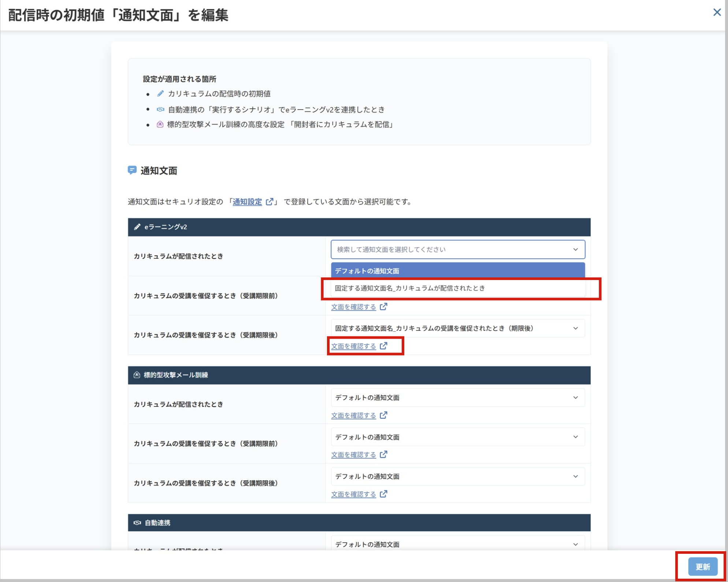Click external-link icon in 標的型 受講期限前 row
Image resolution: width=728 pixels, height=582 pixels.
[x=383, y=454]
